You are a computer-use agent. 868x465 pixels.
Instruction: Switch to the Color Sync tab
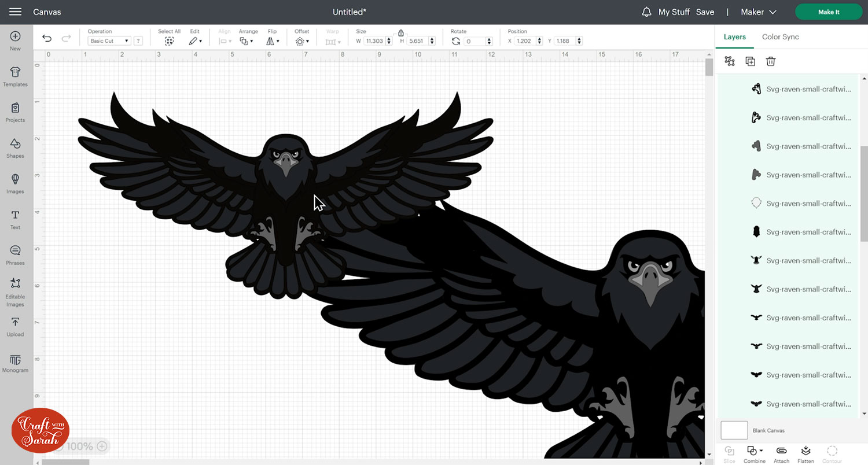point(780,36)
